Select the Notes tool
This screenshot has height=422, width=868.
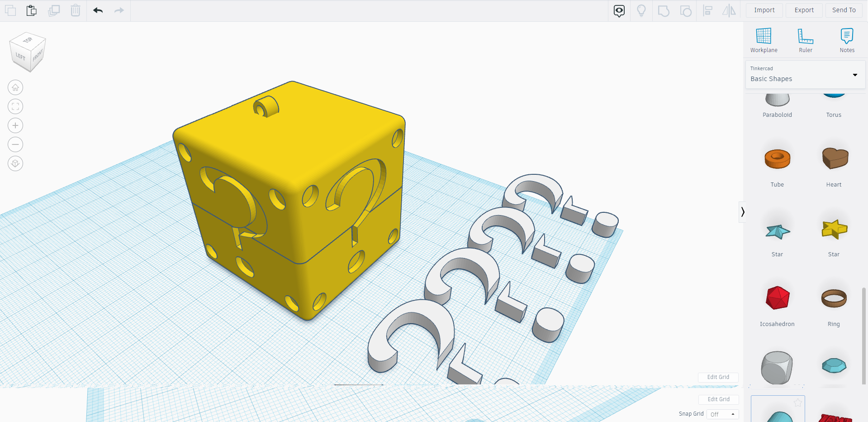click(847, 40)
